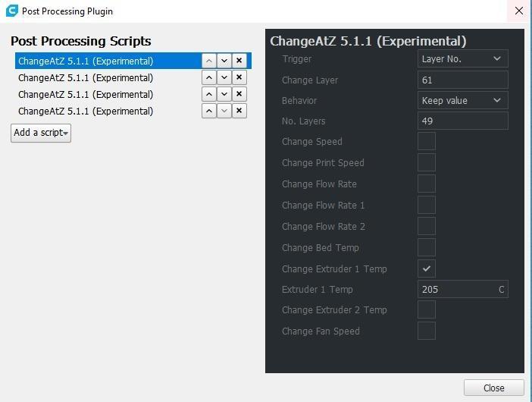This screenshot has width=532, height=402.
Task: Remove the first ChangeAtZ script
Action: pyautogui.click(x=239, y=61)
